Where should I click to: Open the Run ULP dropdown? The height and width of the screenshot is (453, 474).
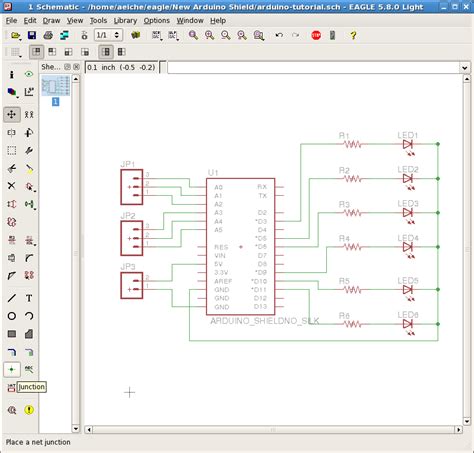173,35
